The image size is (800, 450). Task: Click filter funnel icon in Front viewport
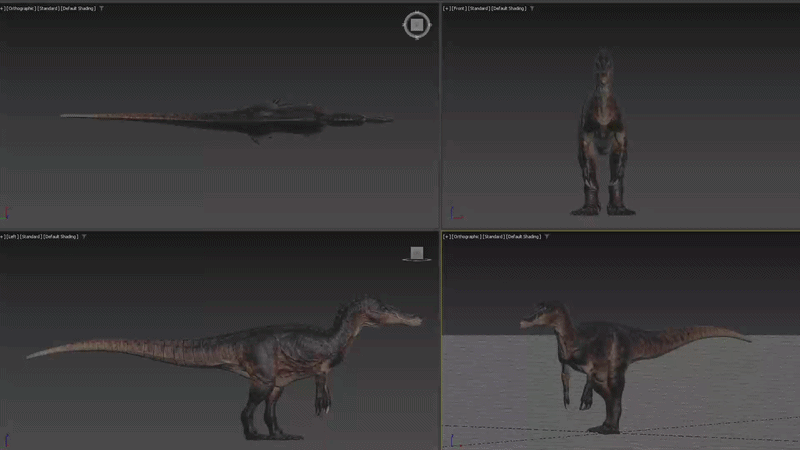(532, 8)
